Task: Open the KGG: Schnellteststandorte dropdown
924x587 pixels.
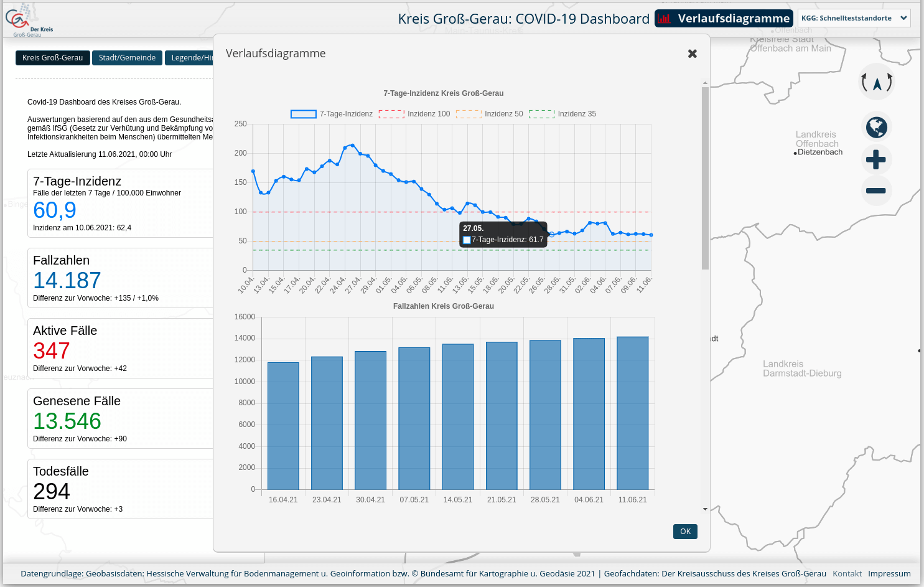Action: (x=853, y=18)
